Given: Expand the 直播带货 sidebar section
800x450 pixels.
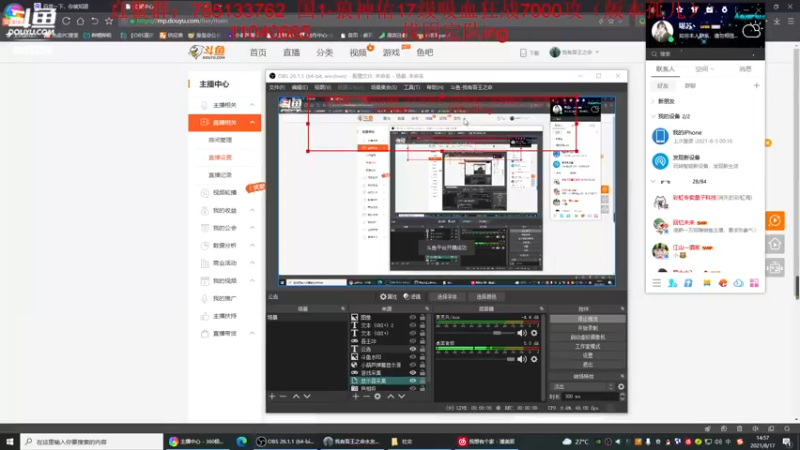Looking at the screenshot, I should click(x=252, y=333).
